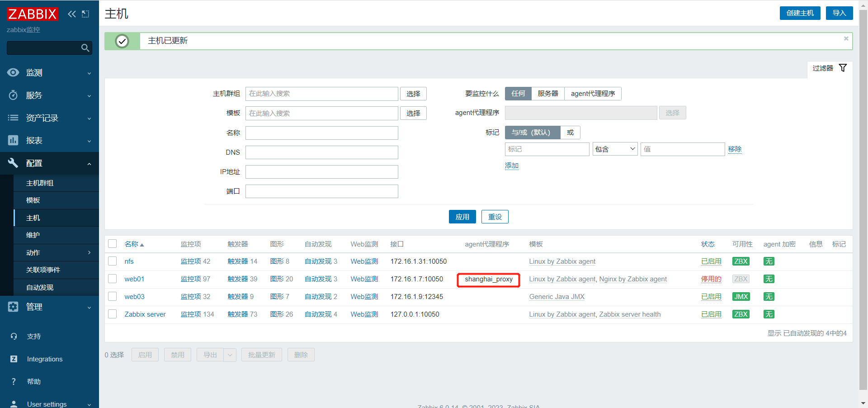Viewport: 868px width, 408px height.
Task: Click the 过滤器 filter funnel icon
Action: pyautogui.click(x=843, y=68)
